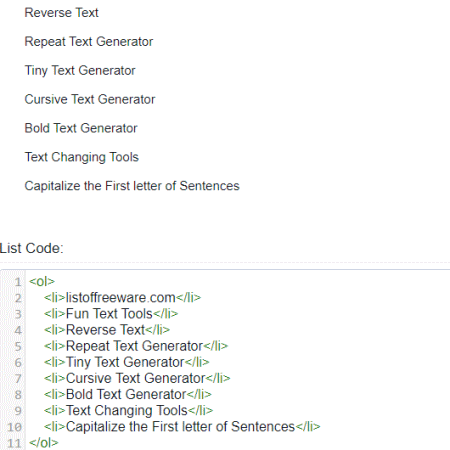Click line number 5 in code gutter
Screen dimensions: 450x450
point(18,346)
